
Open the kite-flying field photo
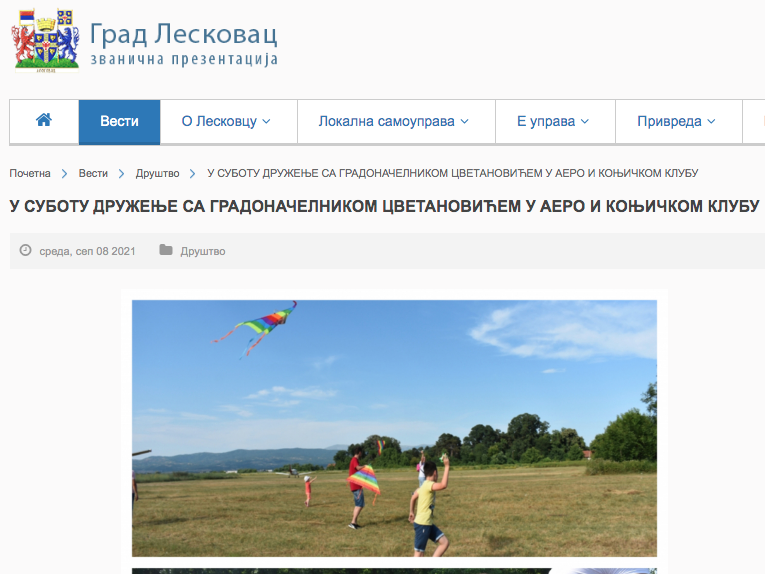394,427
